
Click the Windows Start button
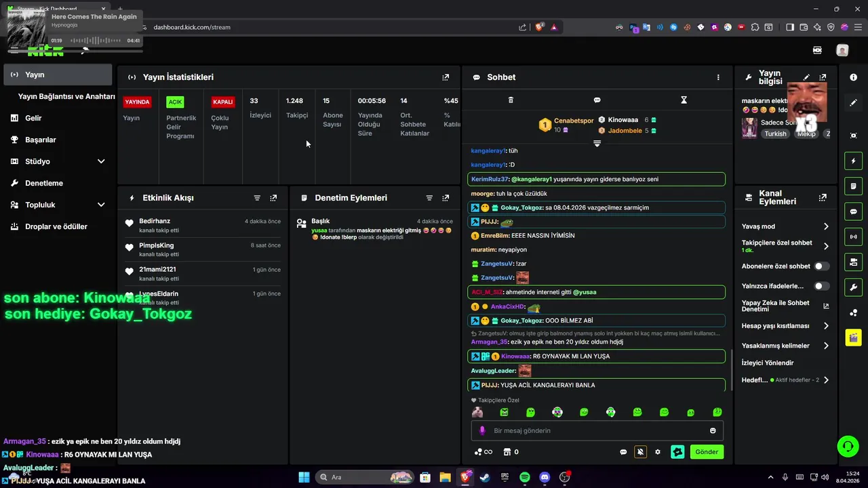click(304, 477)
